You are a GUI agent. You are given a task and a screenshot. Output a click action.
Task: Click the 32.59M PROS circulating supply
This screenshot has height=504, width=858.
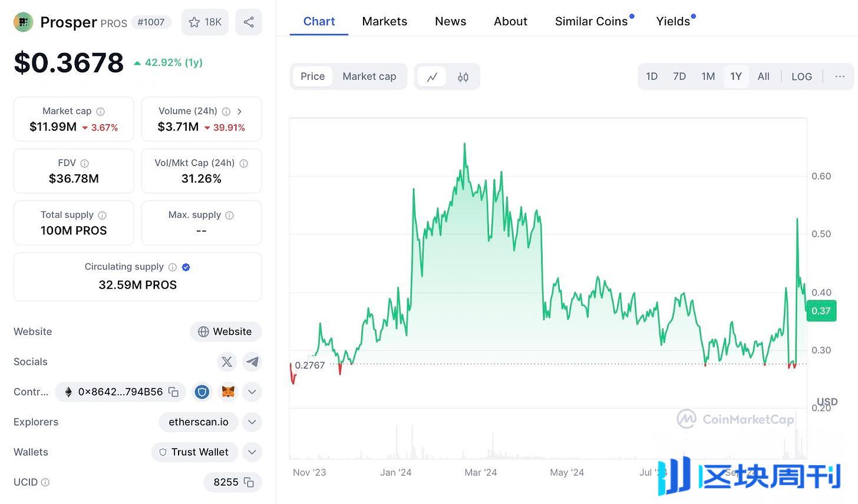tap(138, 285)
